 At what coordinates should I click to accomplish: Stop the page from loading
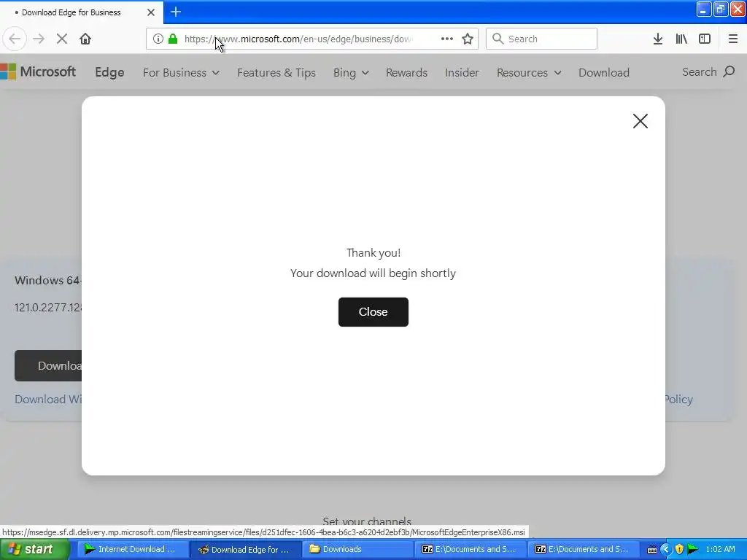(x=62, y=39)
